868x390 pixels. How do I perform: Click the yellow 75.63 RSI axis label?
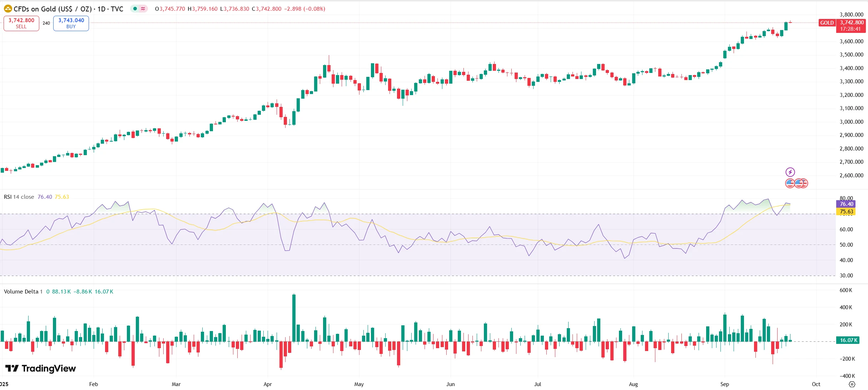click(846, 212)
